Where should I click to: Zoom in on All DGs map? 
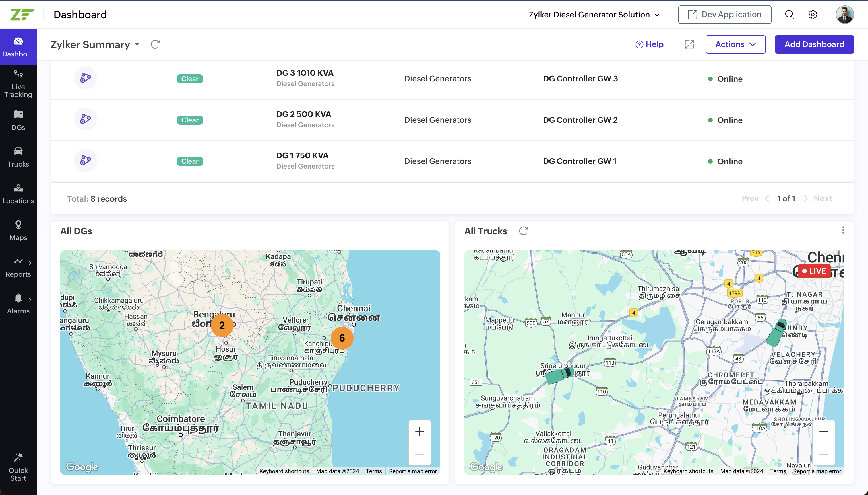coord(420,432)
